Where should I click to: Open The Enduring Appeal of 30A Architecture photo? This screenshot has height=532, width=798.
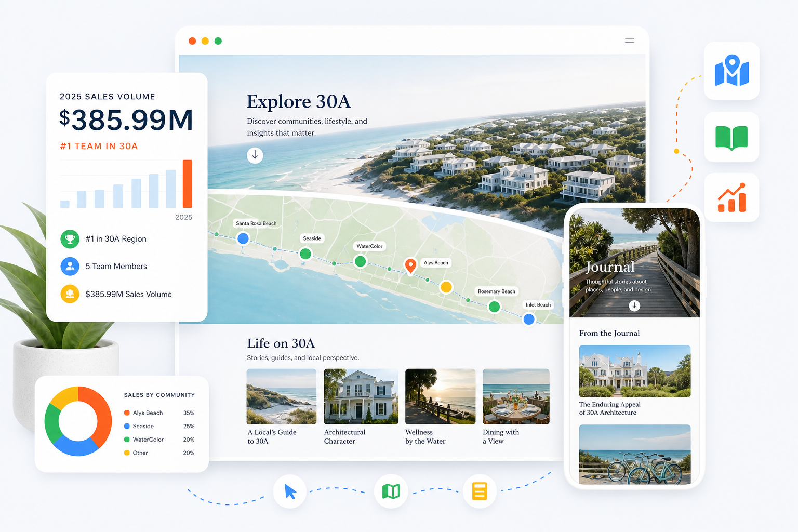point(635,371)
